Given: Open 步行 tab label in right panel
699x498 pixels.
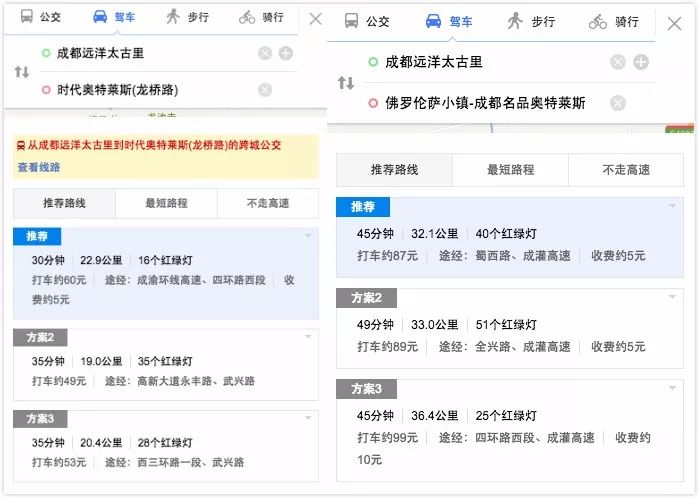Looking at the screenshot, I should (543, 21).
